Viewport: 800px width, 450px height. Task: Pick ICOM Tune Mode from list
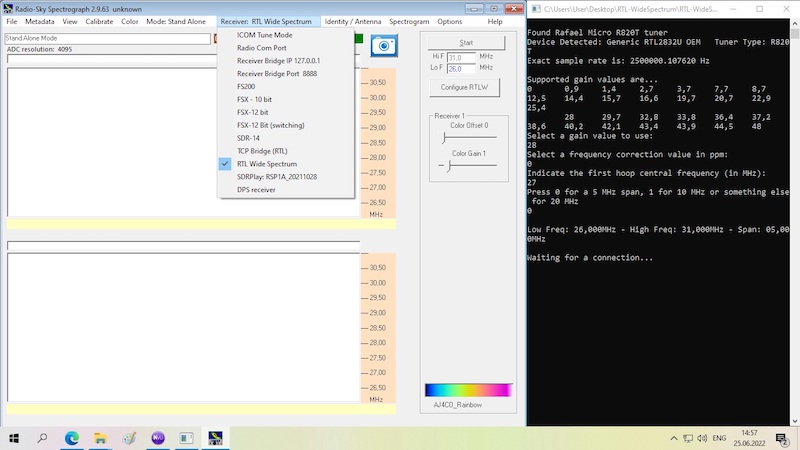(264, 35)
